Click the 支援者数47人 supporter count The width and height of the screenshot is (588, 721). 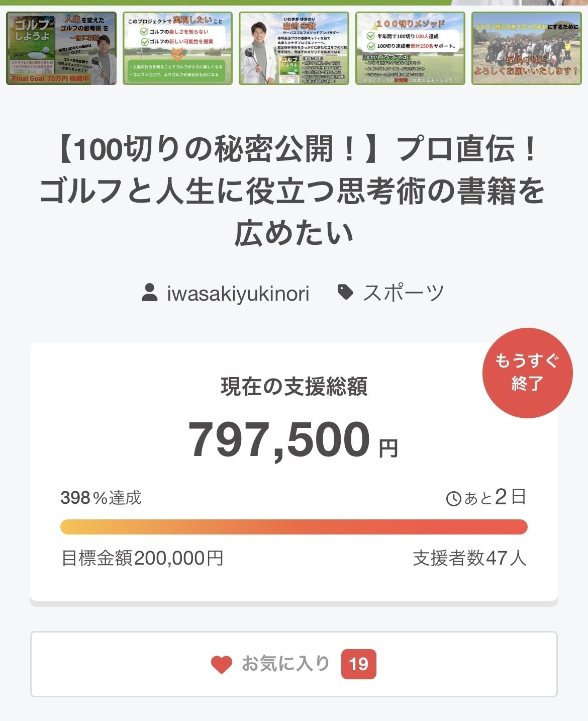coord(469,558)
